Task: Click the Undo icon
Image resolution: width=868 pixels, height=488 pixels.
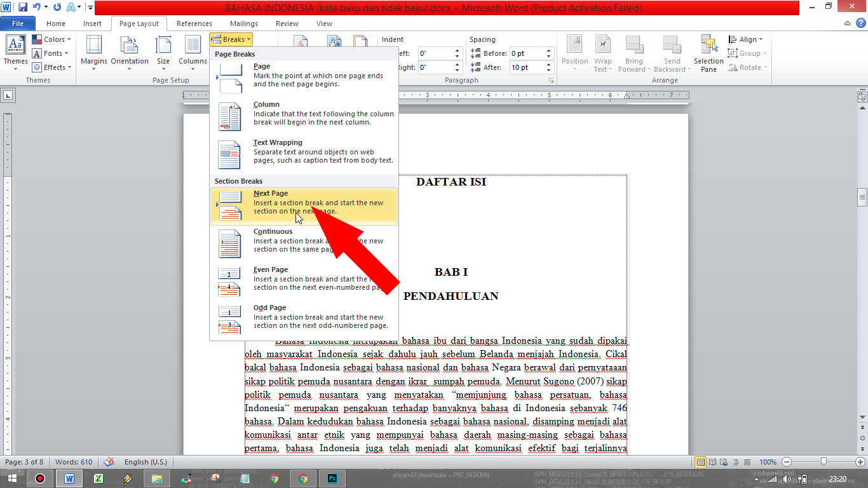Action: pyautogui.click(x=37, y=8)
